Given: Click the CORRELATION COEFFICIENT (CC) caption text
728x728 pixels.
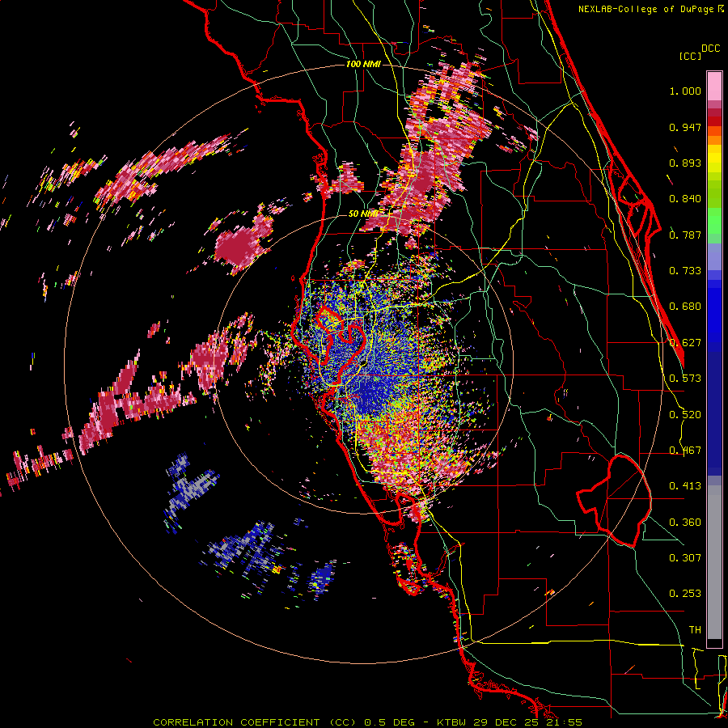Looking at the screenshot, I should pyautogui.click(x=255, y=722).
